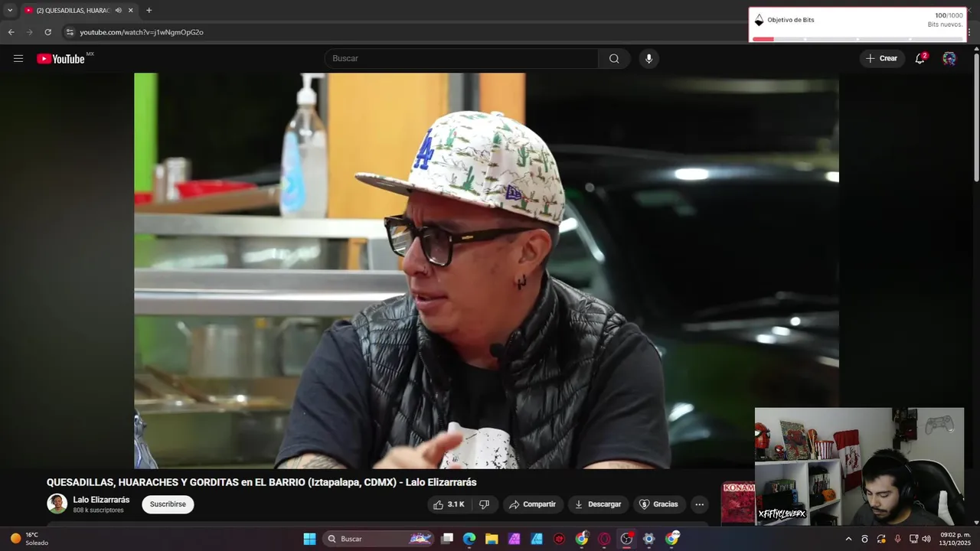This screenshot has height=551, width=980.
Task: Dislike the video with the thumbs-down button
Action: pos(484,504)
